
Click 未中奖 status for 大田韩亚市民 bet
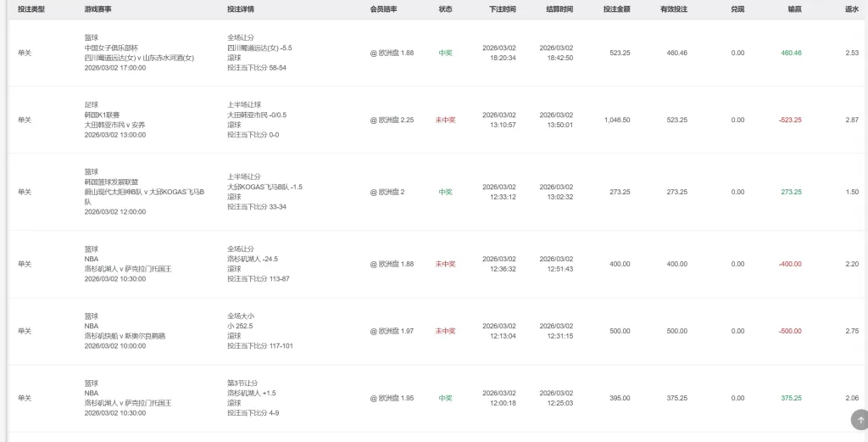point(445,120)
